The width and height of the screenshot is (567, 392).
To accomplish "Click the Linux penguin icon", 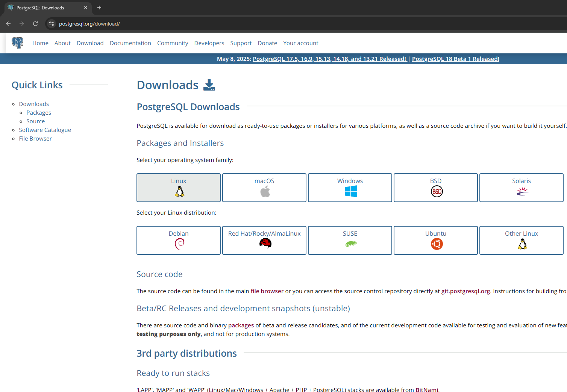I will (x=180, y=192).
